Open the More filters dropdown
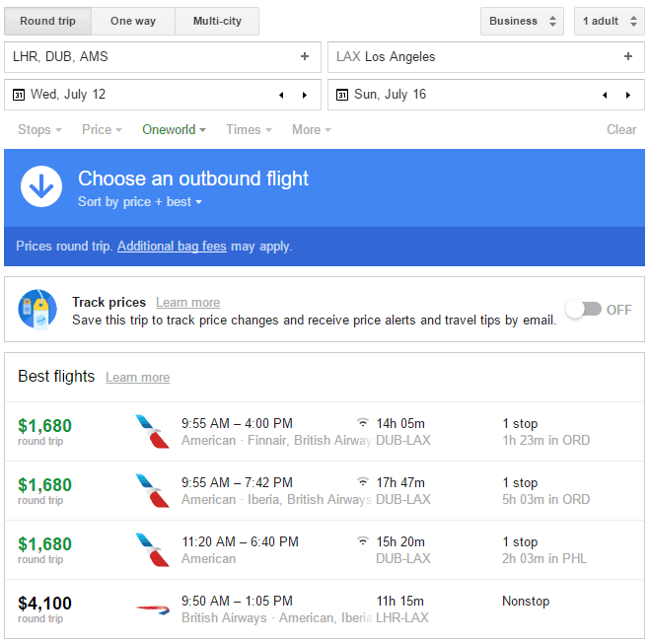 pos(312,130)
